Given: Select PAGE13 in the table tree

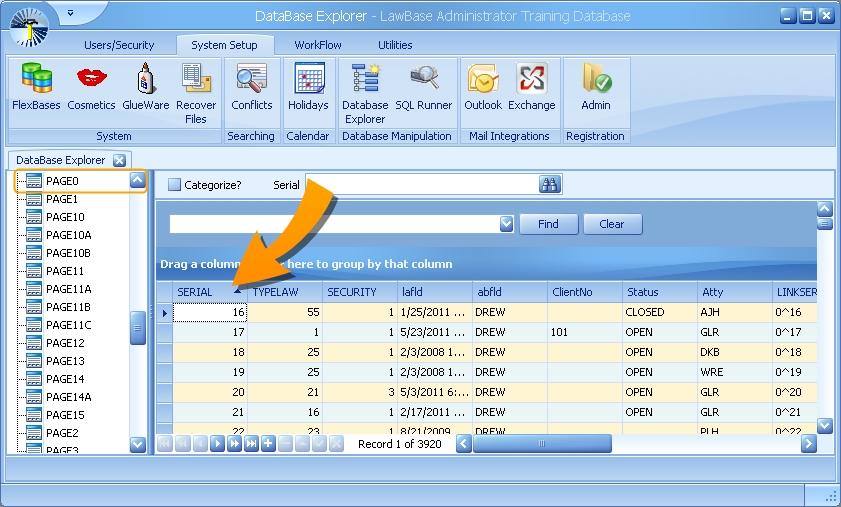Looking at the screenshot, I should (x=65, y=361).
